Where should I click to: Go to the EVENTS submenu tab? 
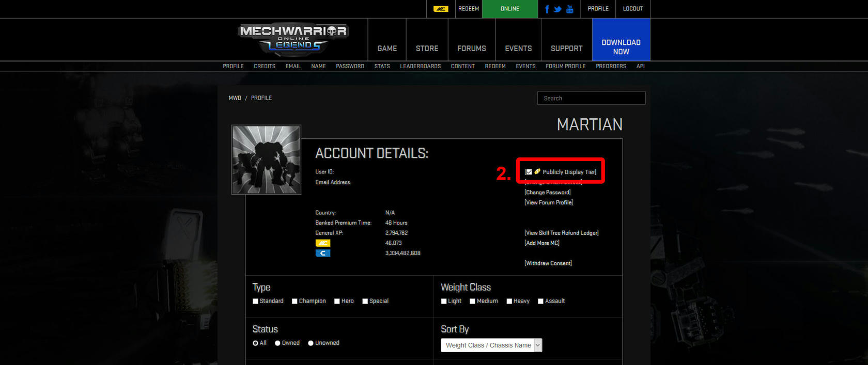point(525,66)
